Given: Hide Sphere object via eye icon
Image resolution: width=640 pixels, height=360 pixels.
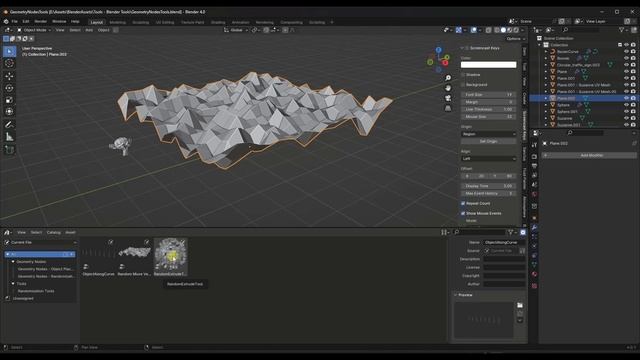Looking at the screenshot, I should coord(626,105).
